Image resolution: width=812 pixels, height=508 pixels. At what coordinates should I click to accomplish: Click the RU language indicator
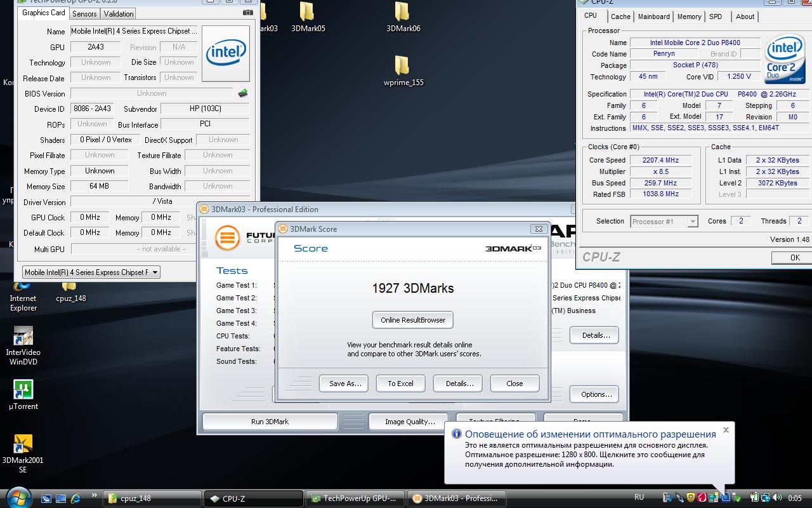coord(639,497)
